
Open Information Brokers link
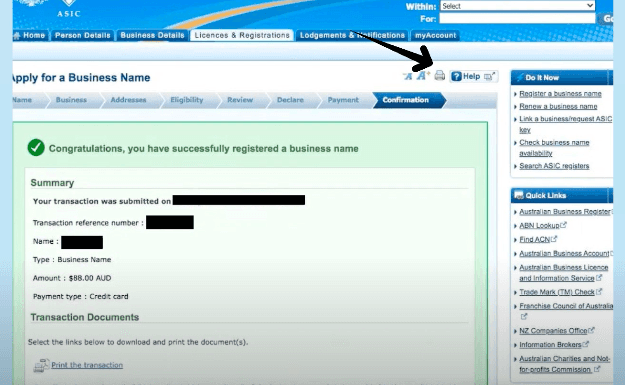click(550, 345)
